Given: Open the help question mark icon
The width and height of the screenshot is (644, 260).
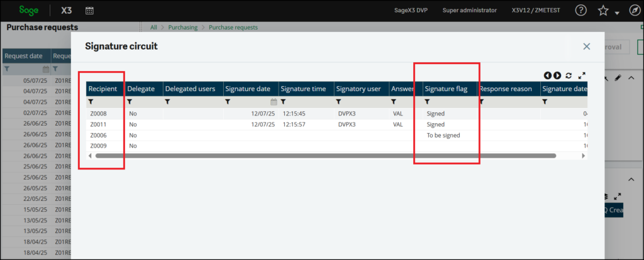Looking at the screenshot, I should 580,11.
